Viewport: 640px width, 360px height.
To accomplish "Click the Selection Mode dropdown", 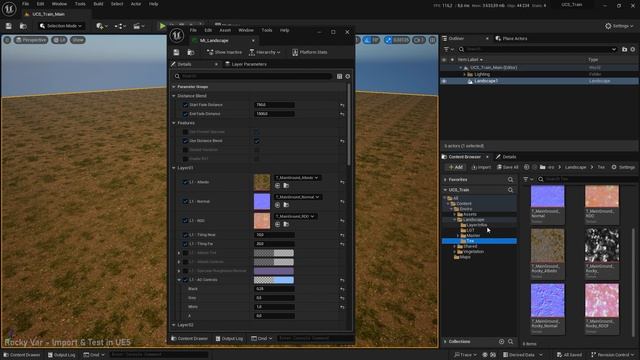I will [x=61, y=26].
